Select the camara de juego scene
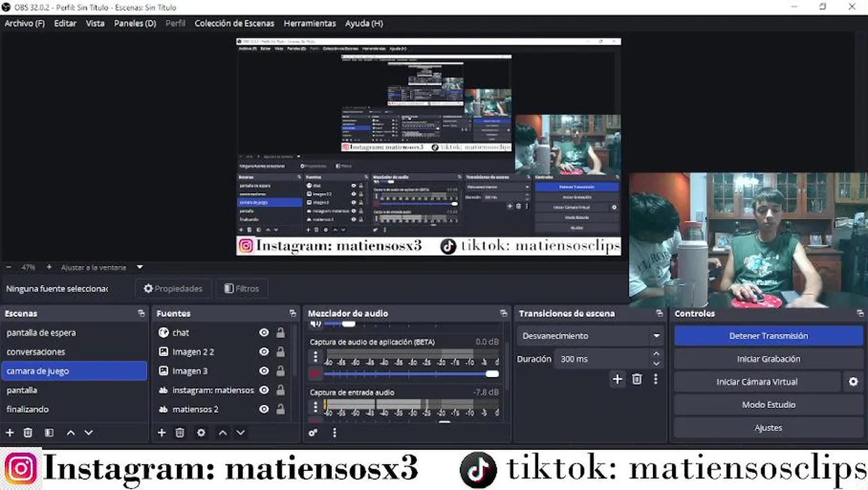 pos(73,371)
